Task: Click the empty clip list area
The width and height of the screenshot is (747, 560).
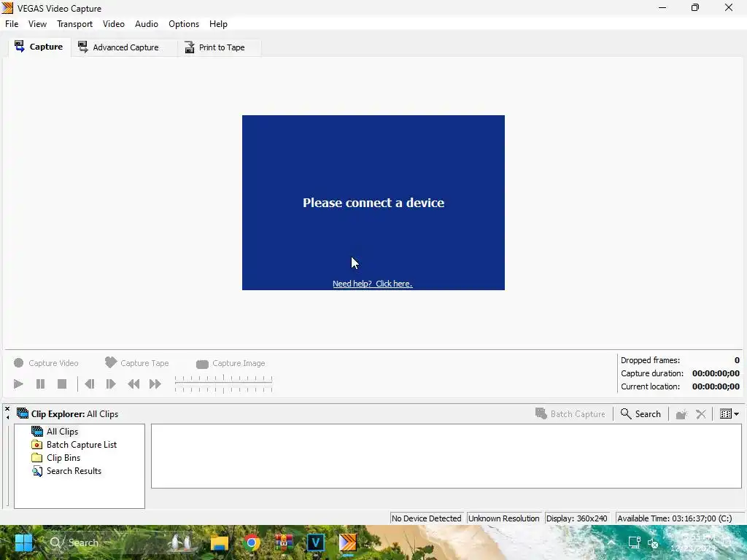Action: [446, 456]
